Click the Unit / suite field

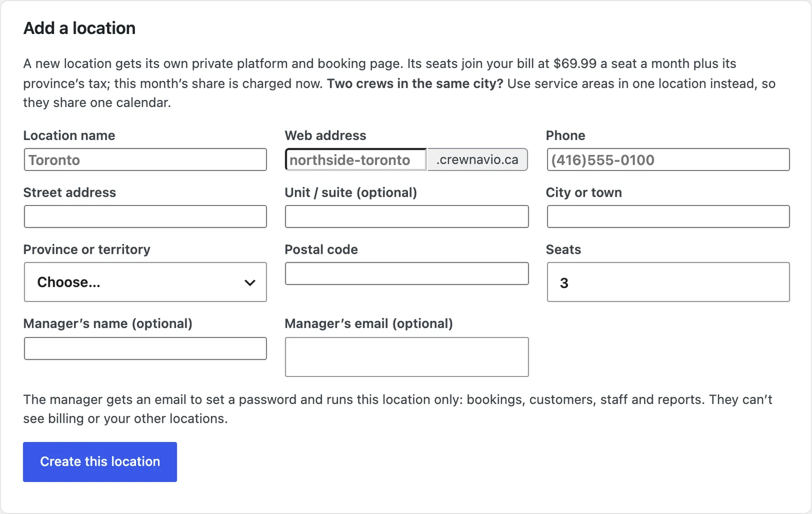coord(407,217)
